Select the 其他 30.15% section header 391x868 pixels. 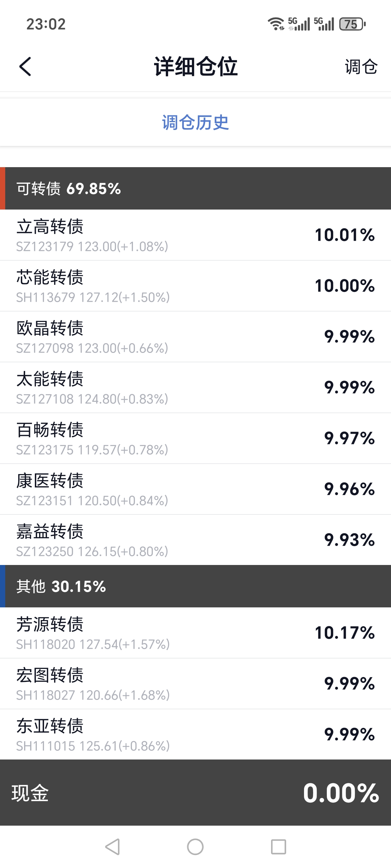195,586
